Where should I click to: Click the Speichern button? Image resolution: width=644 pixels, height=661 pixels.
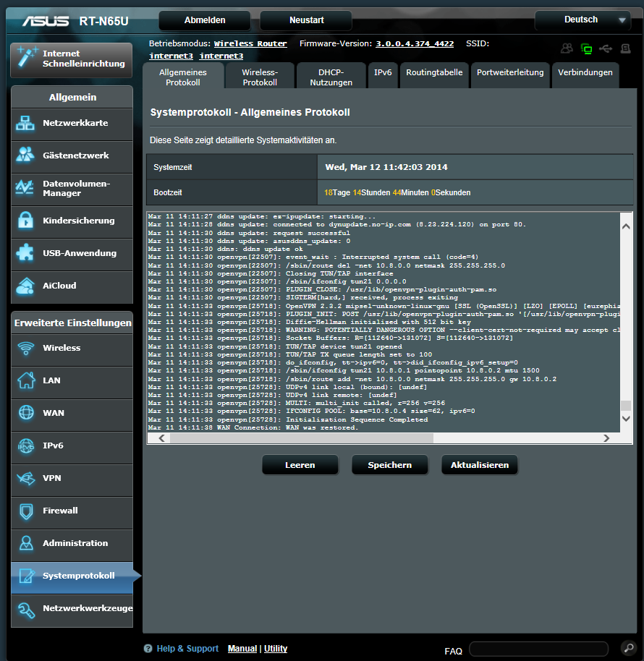(389, 465)
